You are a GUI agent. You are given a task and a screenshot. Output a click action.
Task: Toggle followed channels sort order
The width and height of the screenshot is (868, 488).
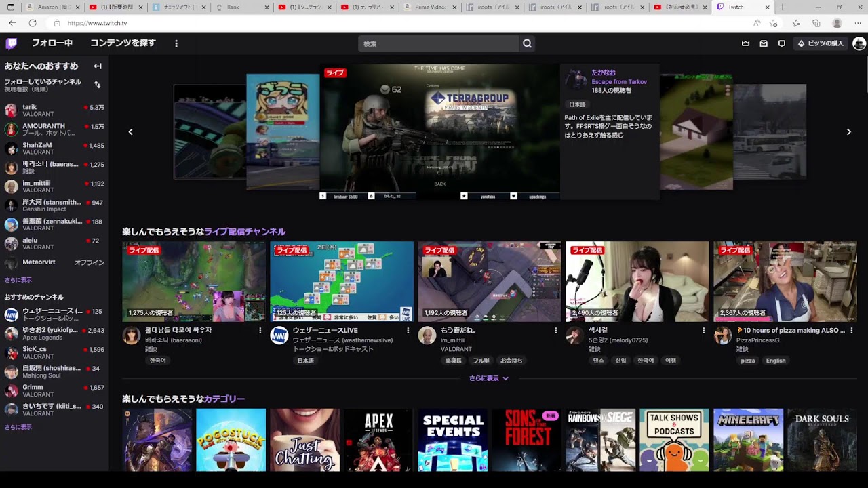click(x=98, y=85)
